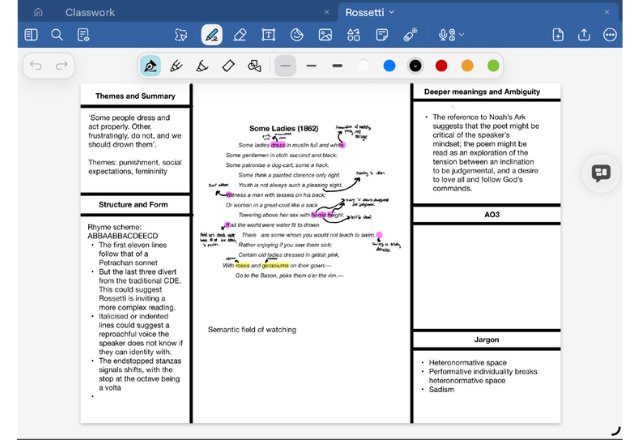Choose the orange pen color

point(467,66)
